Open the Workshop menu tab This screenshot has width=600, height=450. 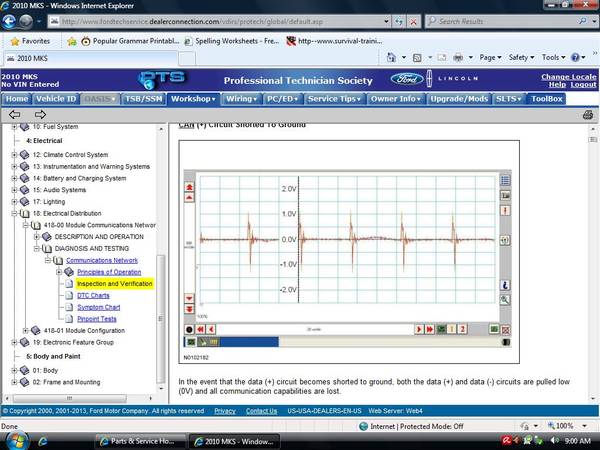(x=193, y=99)
